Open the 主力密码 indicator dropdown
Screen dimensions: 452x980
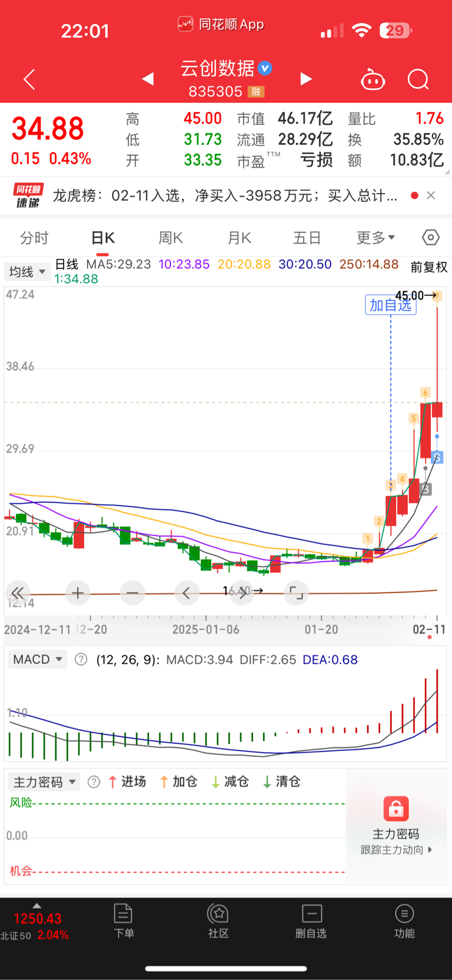click(44, 782)
